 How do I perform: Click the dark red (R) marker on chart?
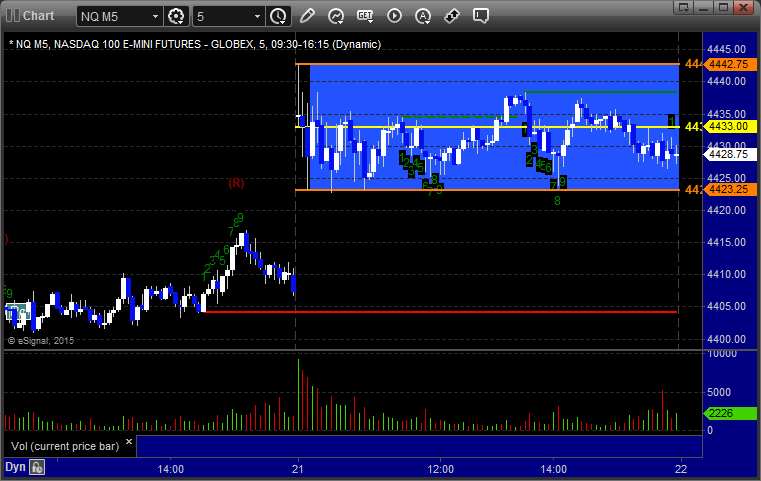(236, 183)
